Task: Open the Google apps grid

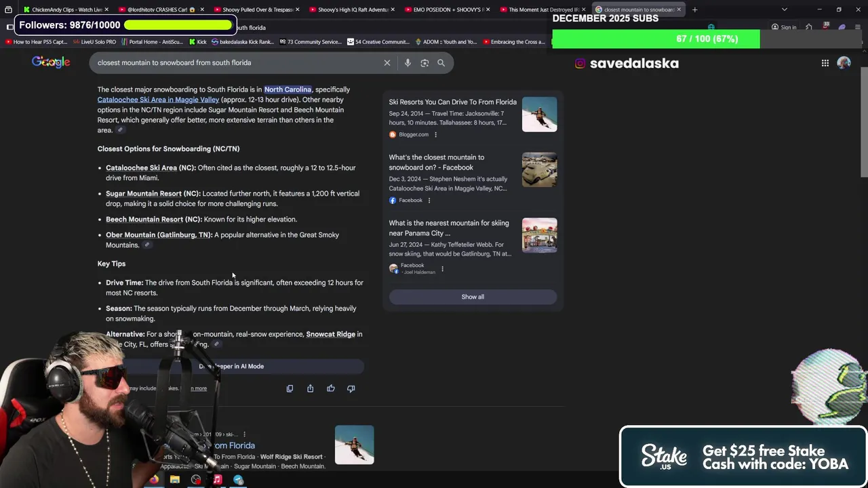Action: (x=825, y=63)
